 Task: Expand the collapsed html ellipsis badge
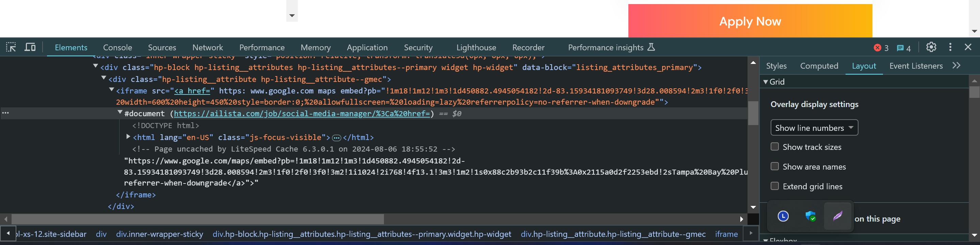(336, 138)
